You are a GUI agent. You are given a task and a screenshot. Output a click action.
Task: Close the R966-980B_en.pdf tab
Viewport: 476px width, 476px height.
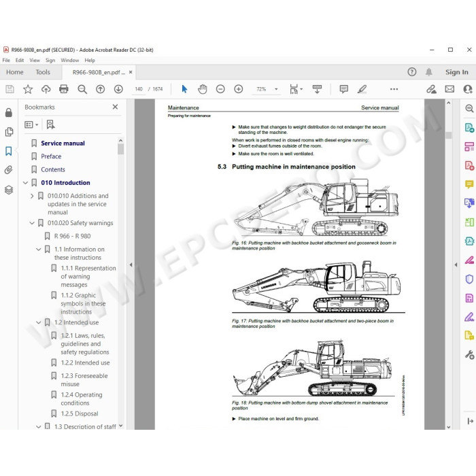click(131, 72)
